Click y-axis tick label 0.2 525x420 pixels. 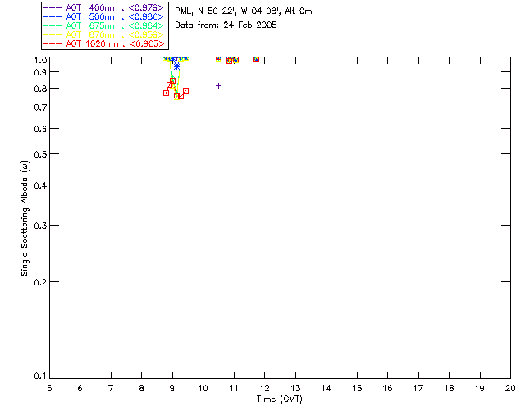(x=40, y=282)
